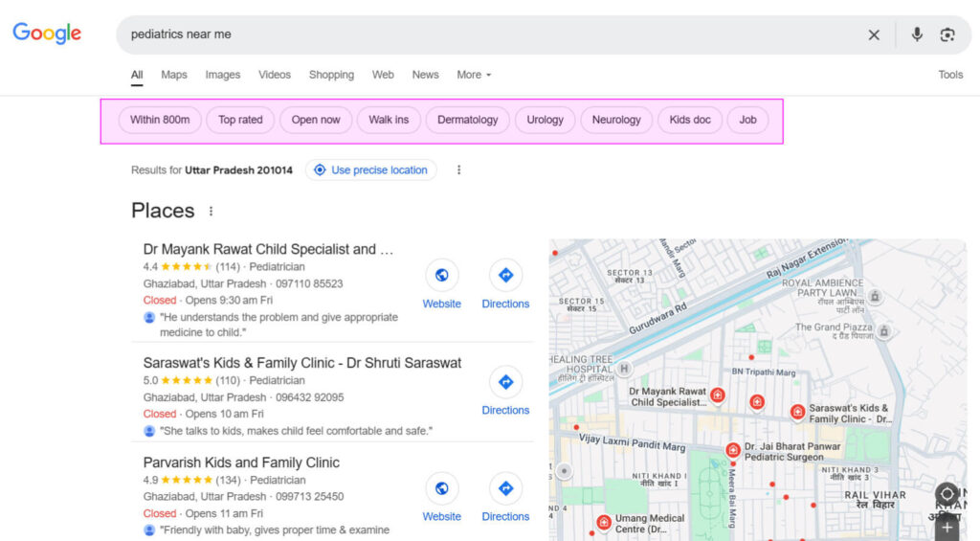
Task: Open location options three-dot menu
Action: click(x=458, y=170)
